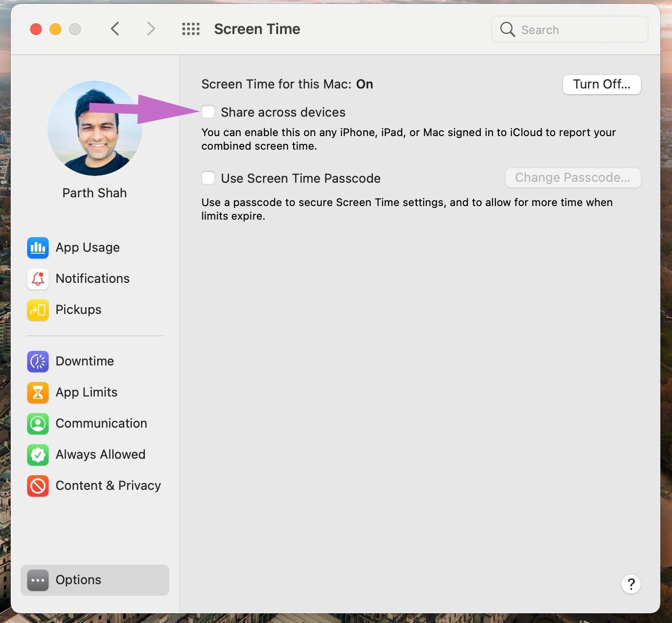The image size is (672, 623).
Task: Click the App Limits hourglass icon
Action: coord(38,393)
